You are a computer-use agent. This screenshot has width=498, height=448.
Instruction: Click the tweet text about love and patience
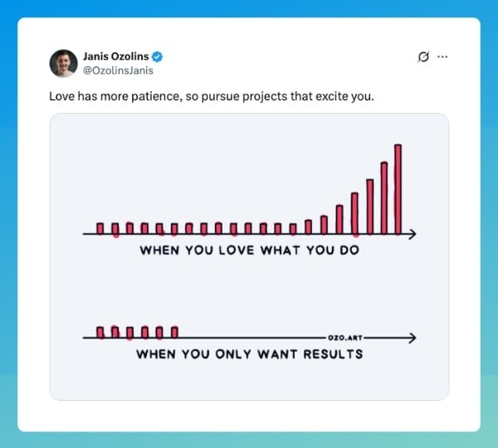tap(212, 96)
